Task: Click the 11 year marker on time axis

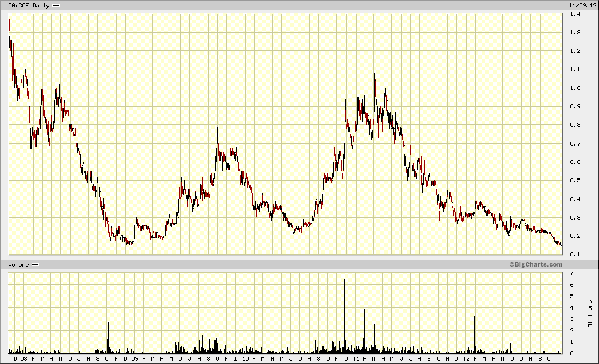Action: 356,359
